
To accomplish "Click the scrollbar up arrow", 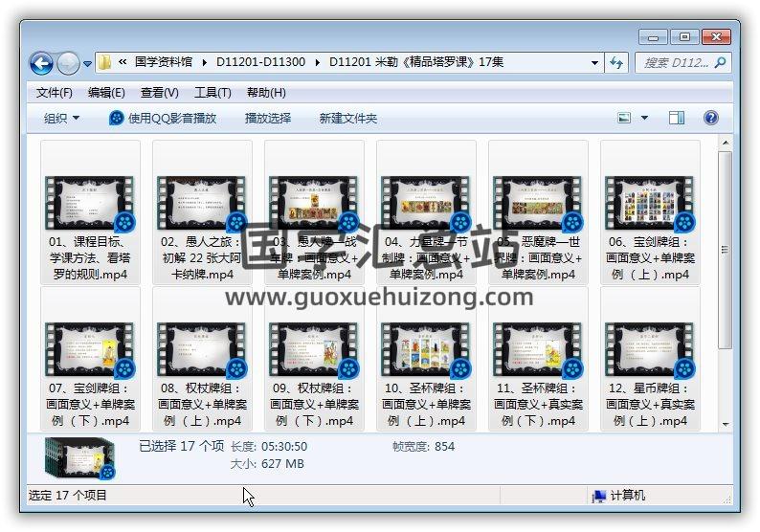I will (x=726, y=143).
